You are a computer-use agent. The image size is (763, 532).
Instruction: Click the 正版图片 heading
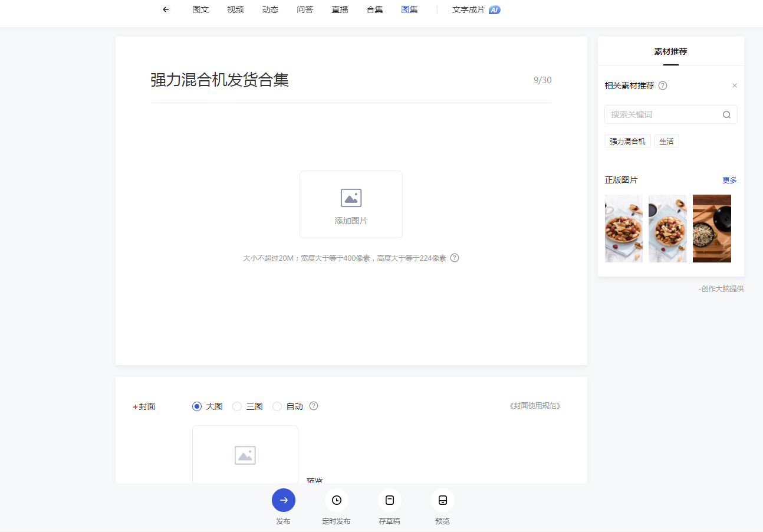(x=621, y=180)
